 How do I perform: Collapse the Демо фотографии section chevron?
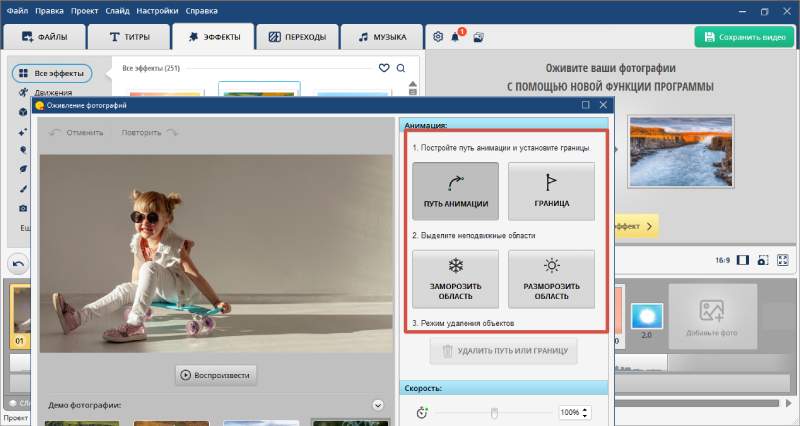pyautogui.click(x=378, y=405)
